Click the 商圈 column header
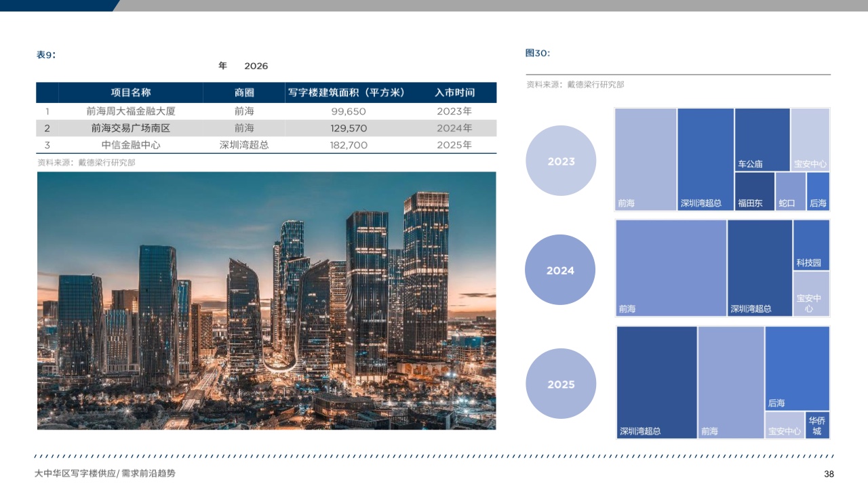The width and height of the screenshot is (868, 488). [x=244, y=93]
